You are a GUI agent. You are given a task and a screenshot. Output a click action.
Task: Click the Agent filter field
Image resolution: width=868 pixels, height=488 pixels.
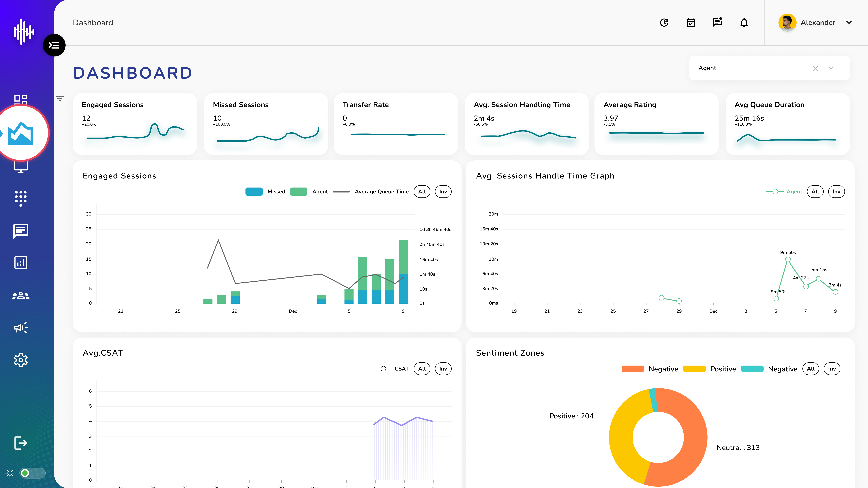click(x=769, y=68)
